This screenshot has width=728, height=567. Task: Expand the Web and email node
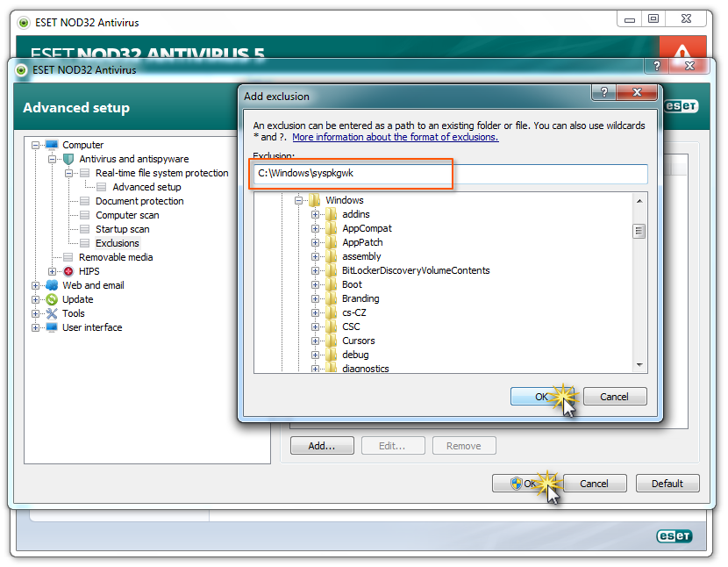tap(35, 285)
